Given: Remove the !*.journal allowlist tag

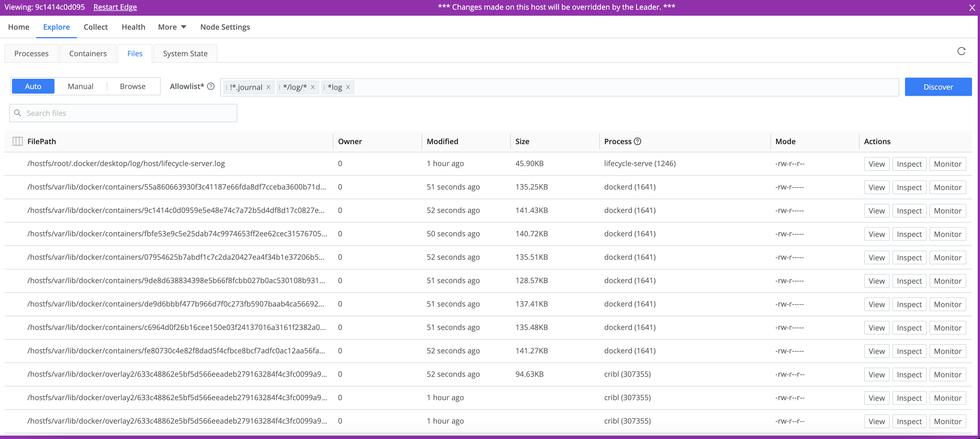Looking at the screenshot, I should (x=268, y=87).
